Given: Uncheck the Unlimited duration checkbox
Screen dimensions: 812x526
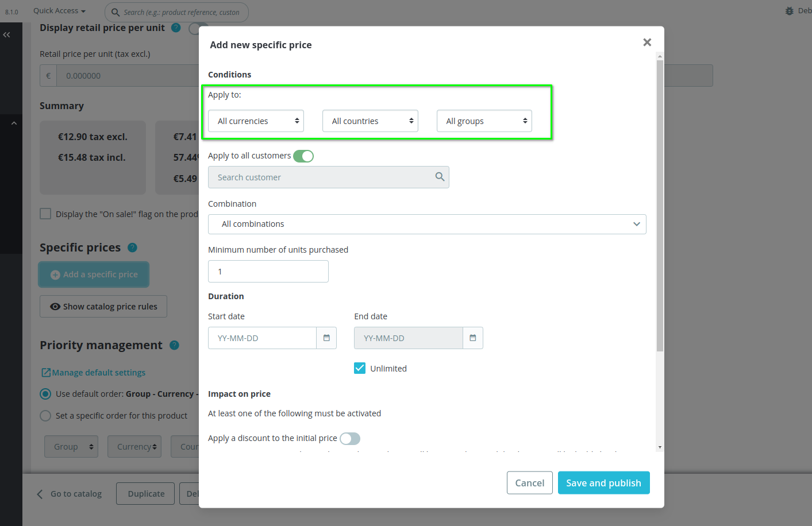Looking at the screenshot, I should tap(359, 368).
